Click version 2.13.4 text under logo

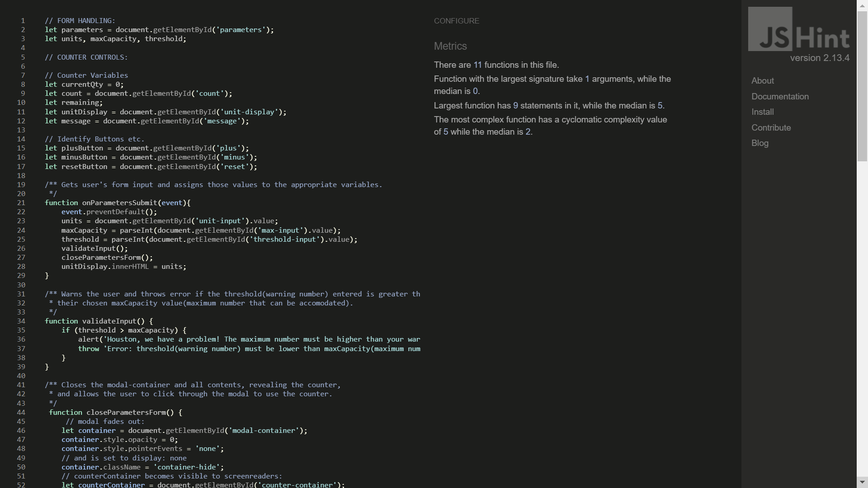[x=819, y=58]
